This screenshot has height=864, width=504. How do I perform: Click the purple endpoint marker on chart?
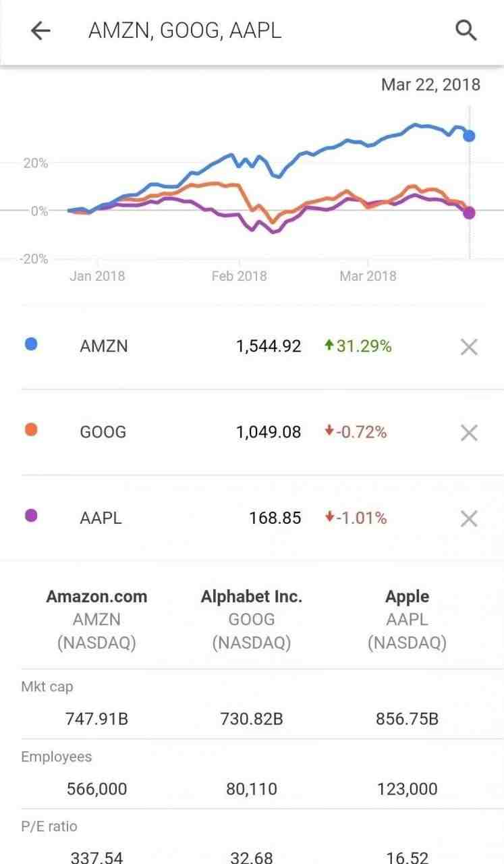[x=470, y=213]
